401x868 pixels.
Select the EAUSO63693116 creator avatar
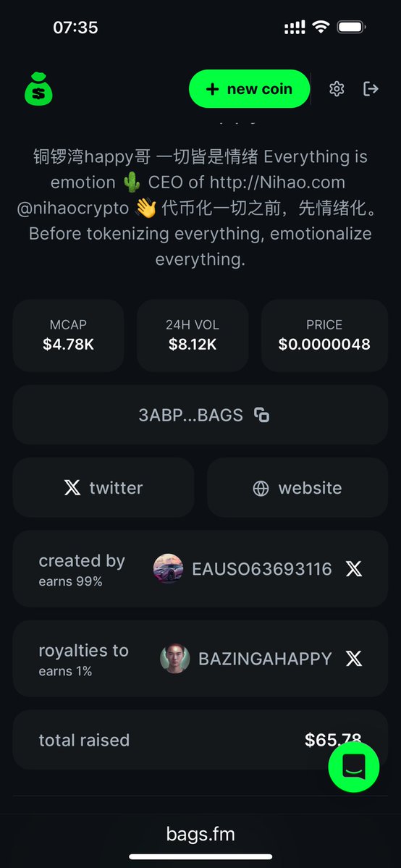click(168, 568)
